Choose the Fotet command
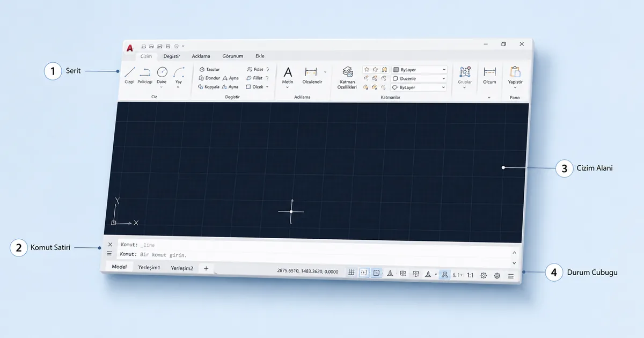This screenshot has width=644, height=338. click(255, 69)
